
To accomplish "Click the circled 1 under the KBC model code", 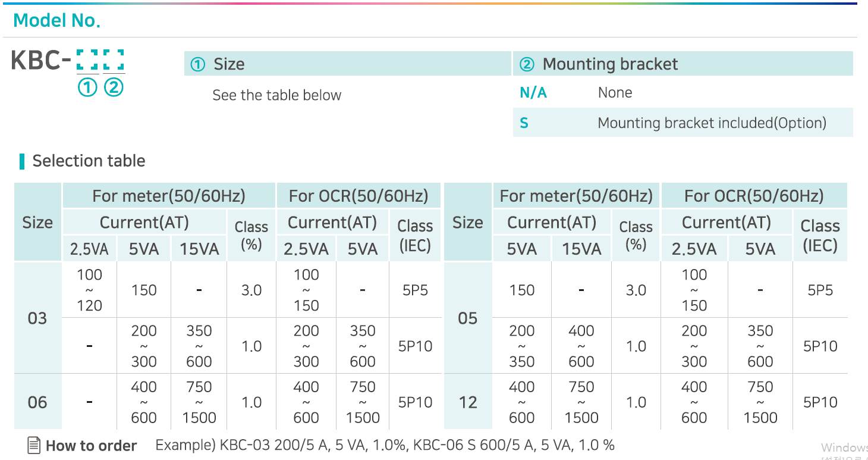I will coord(87,88).
